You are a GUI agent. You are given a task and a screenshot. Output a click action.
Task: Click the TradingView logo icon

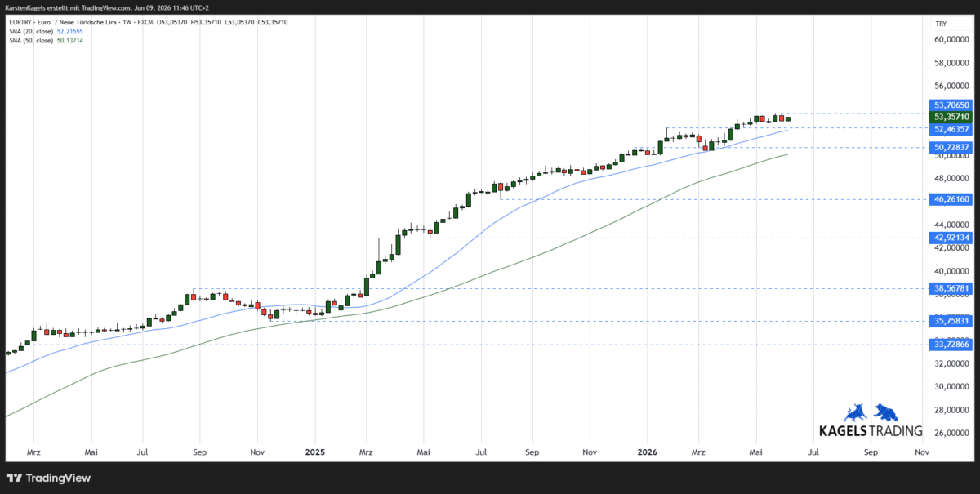coord(15,478)
